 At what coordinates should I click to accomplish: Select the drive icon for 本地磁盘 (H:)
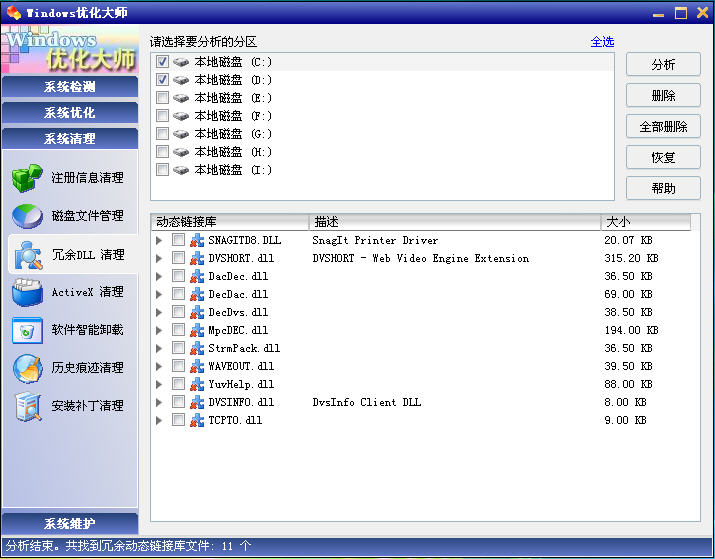[181, 152]
